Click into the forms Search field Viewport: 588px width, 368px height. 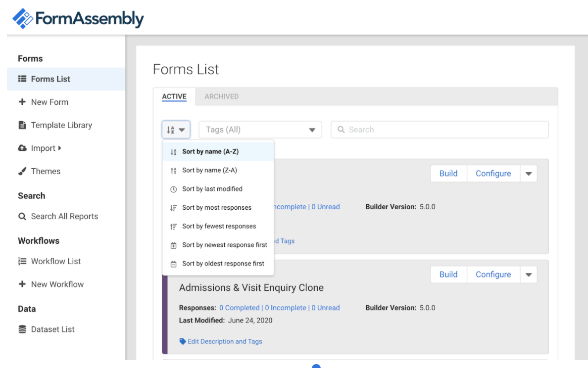click(x=440, y=130)
